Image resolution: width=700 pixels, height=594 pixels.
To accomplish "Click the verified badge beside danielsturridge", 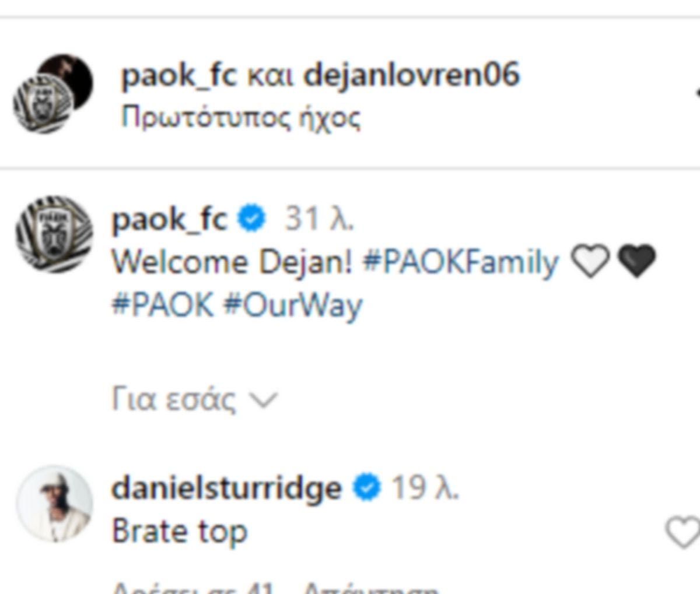I will coord(367,488).
